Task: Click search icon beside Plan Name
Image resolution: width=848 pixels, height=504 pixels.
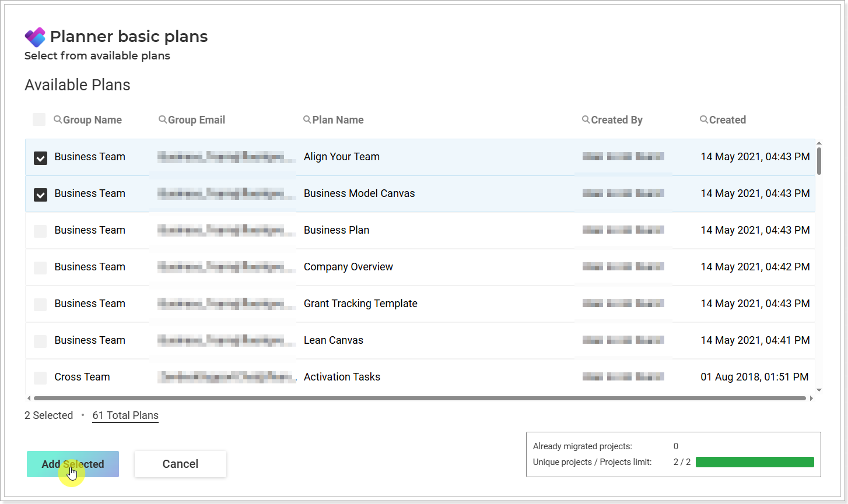Action: [x=307, y=119]
